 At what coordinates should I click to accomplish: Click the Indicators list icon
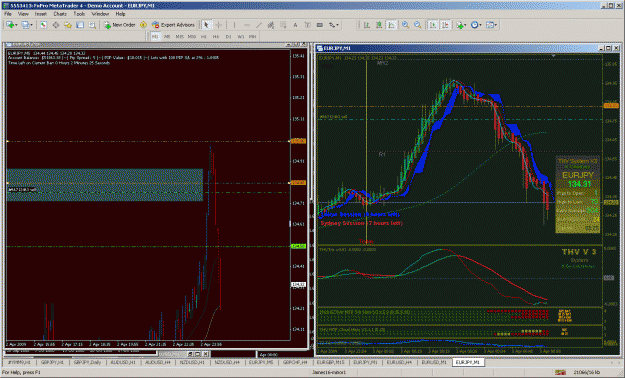click(460, 25)
